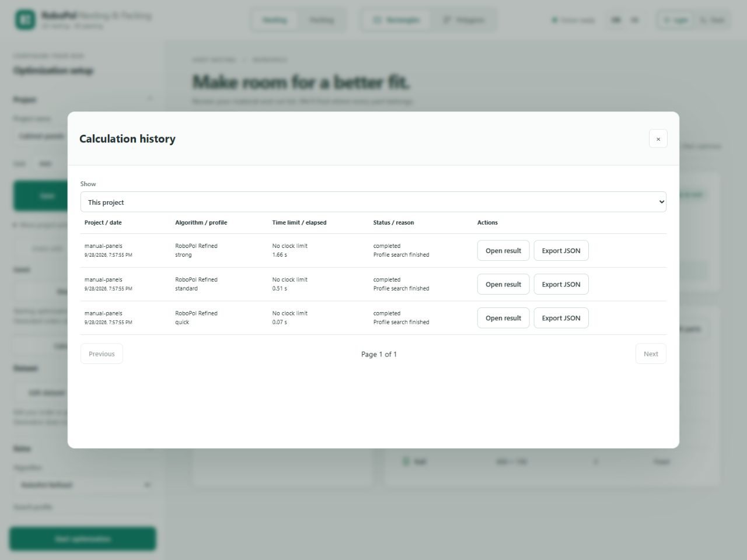The image size is (747, 560).
Task: Click the "0.51 s" elapsed time
Action: click(x=280, y=289)
